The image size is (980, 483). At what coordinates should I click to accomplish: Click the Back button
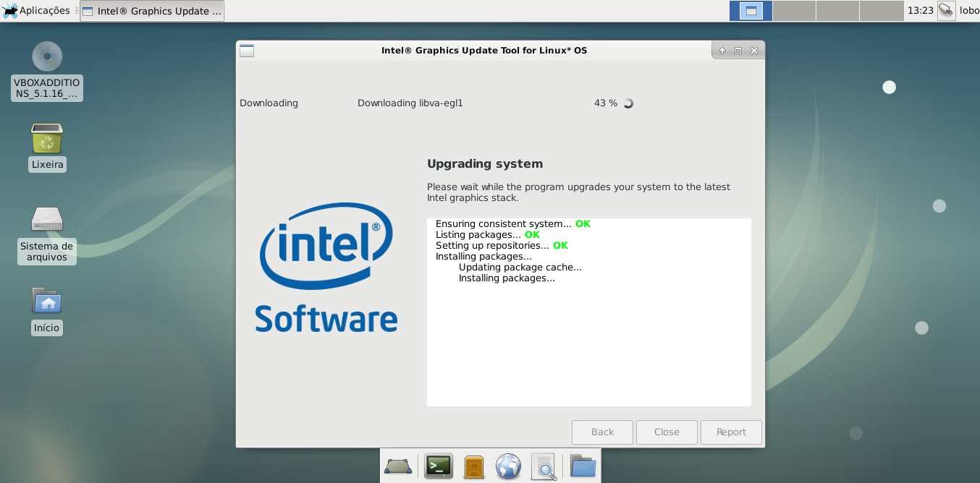click(x=602, y=432)
